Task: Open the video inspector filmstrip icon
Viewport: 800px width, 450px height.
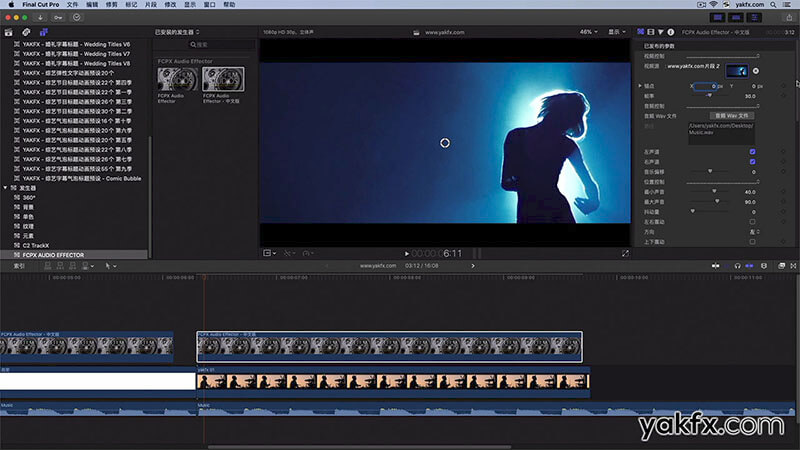Action: pos(651,32)
